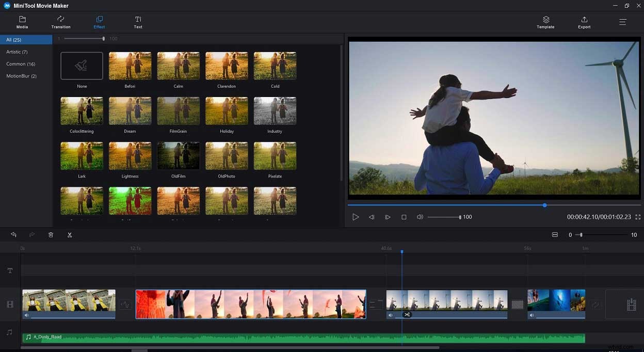Apply the OldFilm effect
The height and width of the screenshot is (352, 644).
pyautogui.click(x=178, y=155)
